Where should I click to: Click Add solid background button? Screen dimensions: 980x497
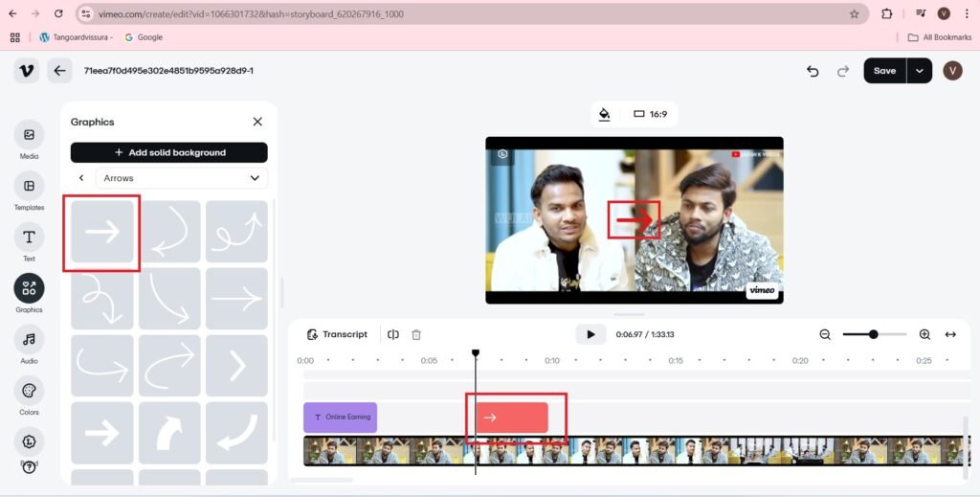click(168, 152)
